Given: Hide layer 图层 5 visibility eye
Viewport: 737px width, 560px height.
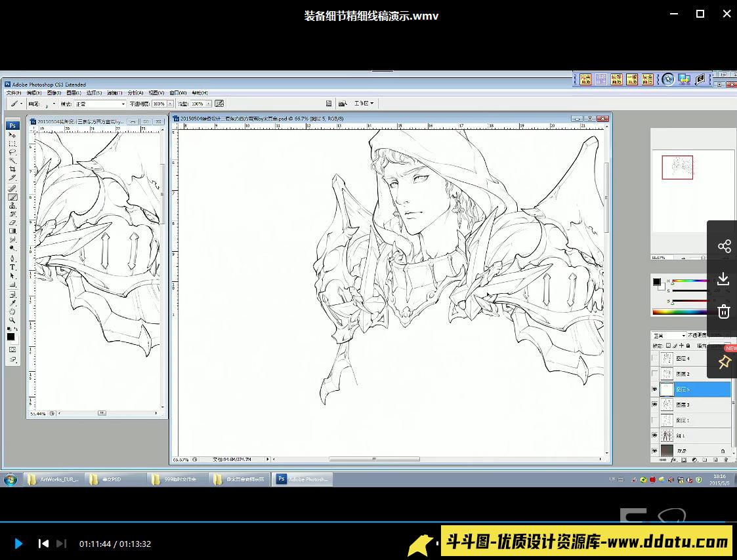Looking at the screenshot, I should pyautogui.click(x=655, y=390).
